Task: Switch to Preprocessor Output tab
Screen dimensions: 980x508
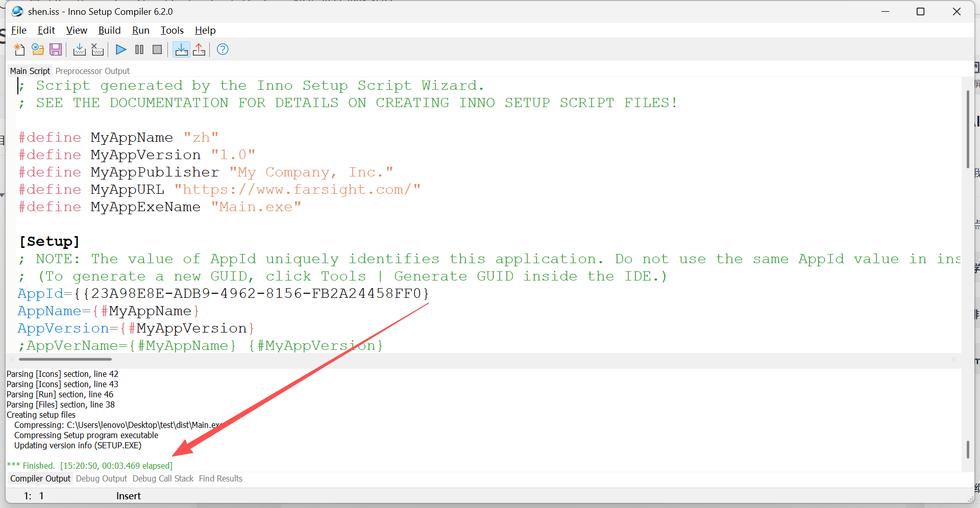Action: coord(92,71)
